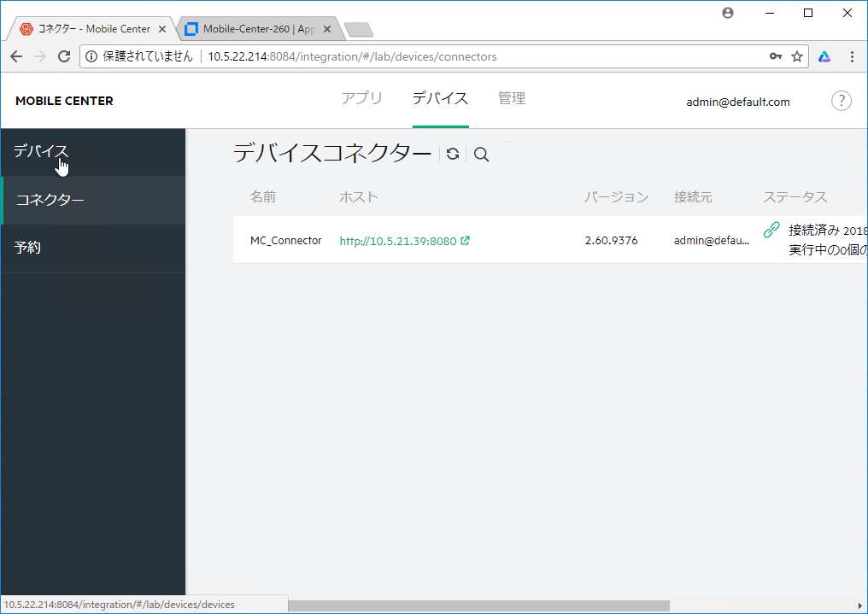Open the デバイス top navigation tab

tap(441, 98)
